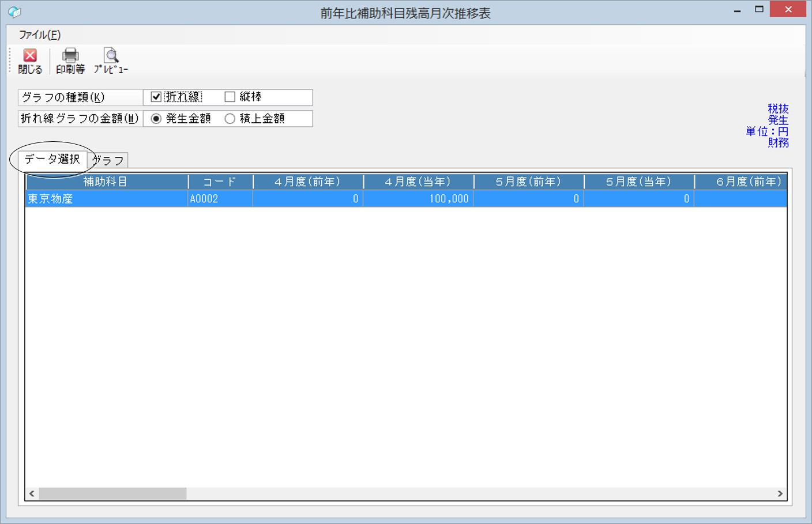Select the 発生金額 radio button
812x524 pixels.
[156, 119]
